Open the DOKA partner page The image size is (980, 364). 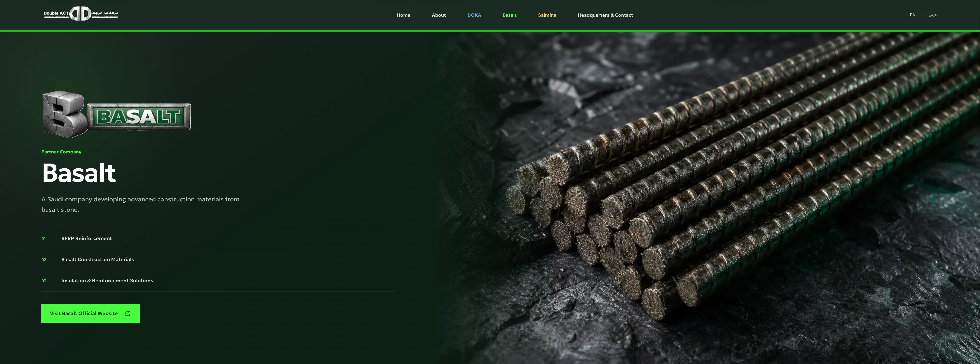(x=474, y=15)
